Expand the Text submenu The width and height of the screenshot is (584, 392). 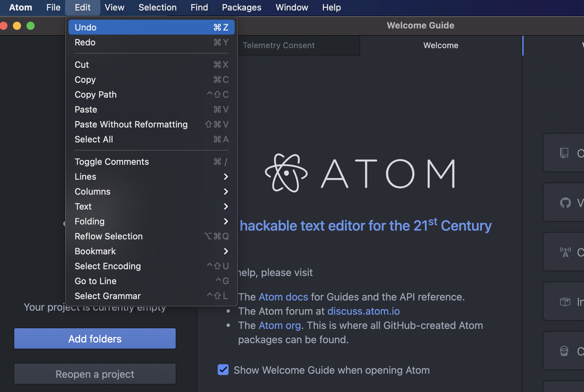pos(151,207)
